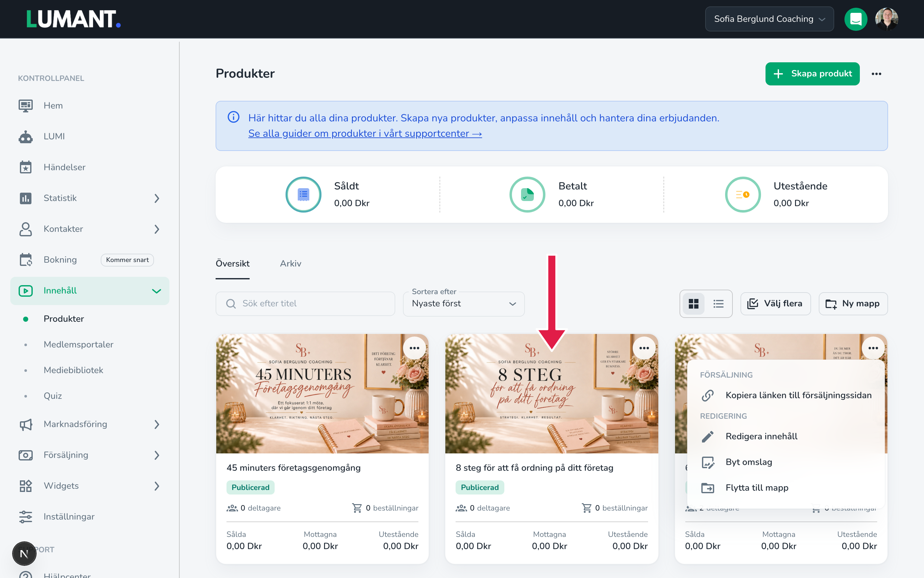Click the round N badge in bottom corner
The width and height of the screenshot is (924, 578).
point(24,553)
